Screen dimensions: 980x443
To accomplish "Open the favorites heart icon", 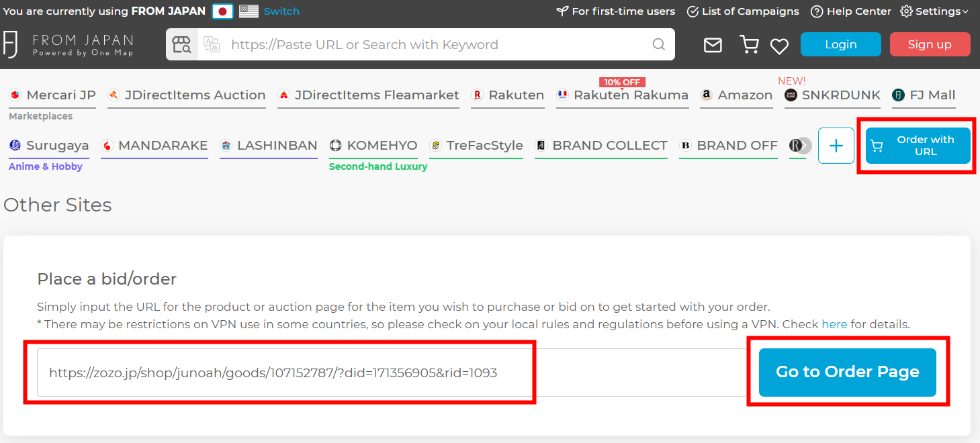I will (779, 46).
